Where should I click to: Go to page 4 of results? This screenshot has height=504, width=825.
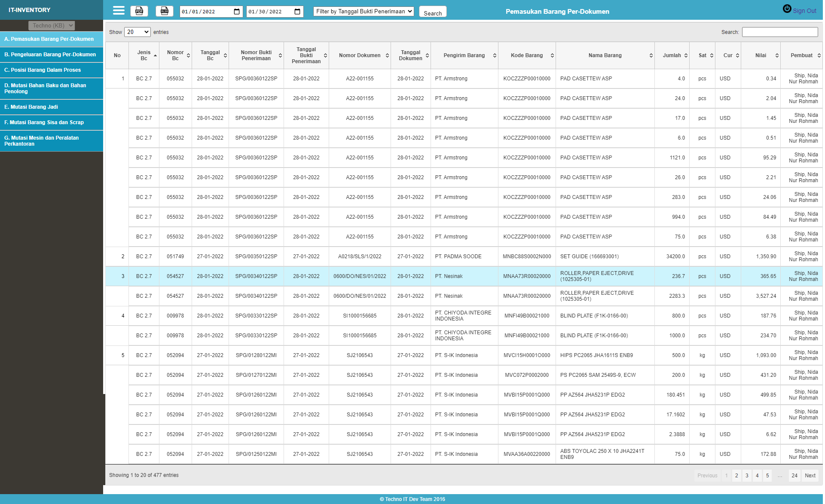757,476
